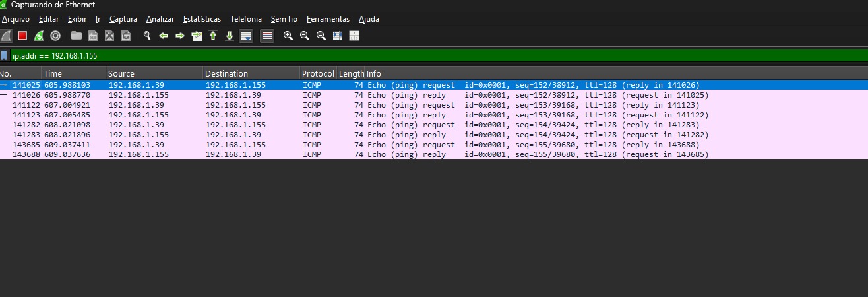Go to specific packet number icon
Screen dimensions: 868x297
coord(196,36)
